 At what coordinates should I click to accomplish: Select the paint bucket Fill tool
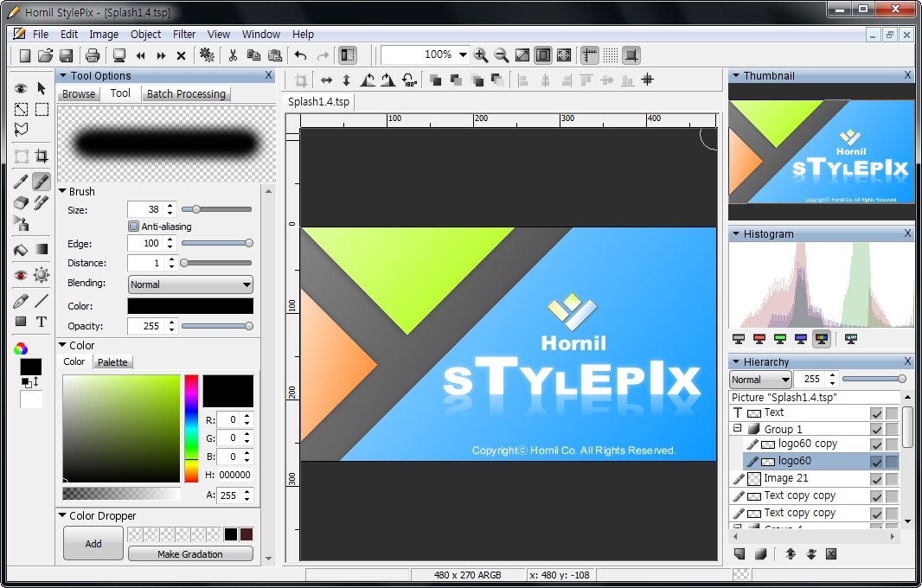point(21,249)
